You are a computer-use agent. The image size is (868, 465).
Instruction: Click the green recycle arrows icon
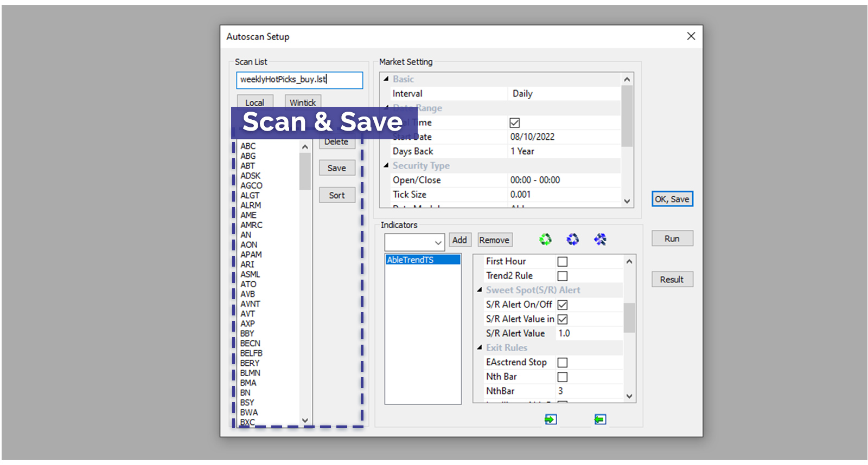pyautogui.click(x=545, y=239)
